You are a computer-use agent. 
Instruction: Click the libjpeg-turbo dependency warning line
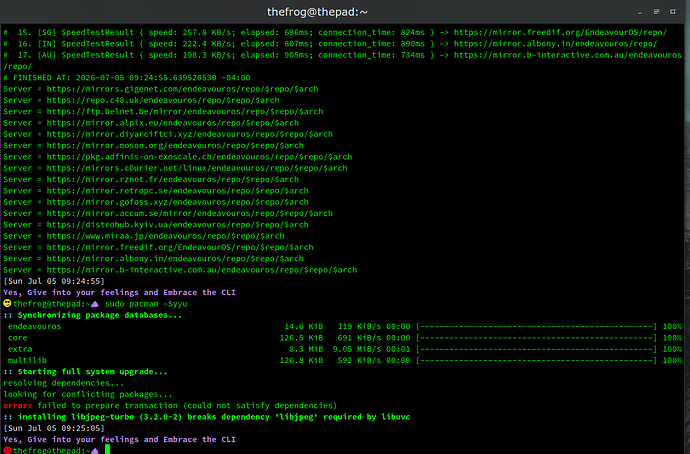point(207,417)
